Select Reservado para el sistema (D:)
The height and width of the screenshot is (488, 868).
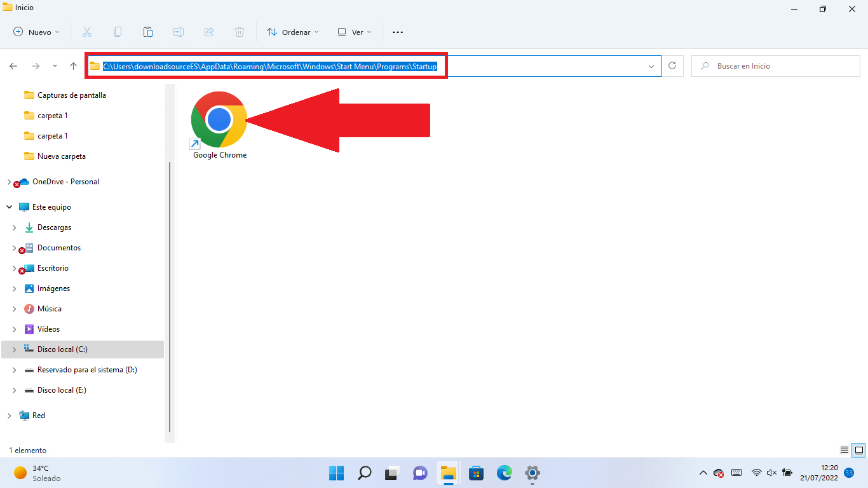87,370
